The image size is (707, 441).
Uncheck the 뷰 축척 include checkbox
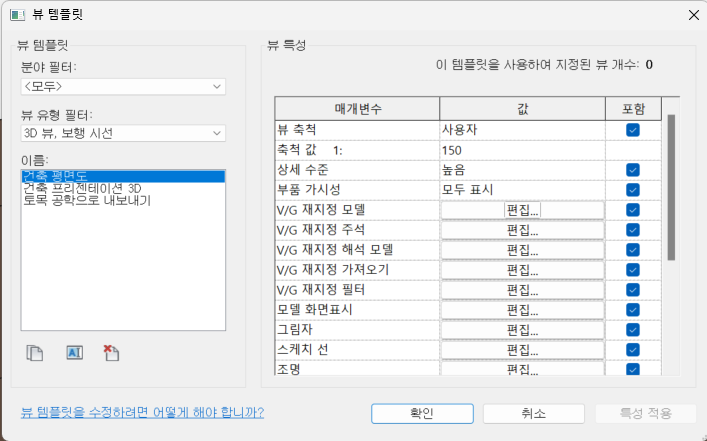(x=632, y=130)
